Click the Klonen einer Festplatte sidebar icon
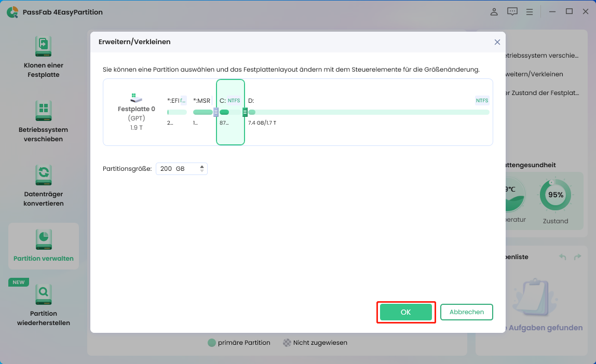 coord(44,46)
